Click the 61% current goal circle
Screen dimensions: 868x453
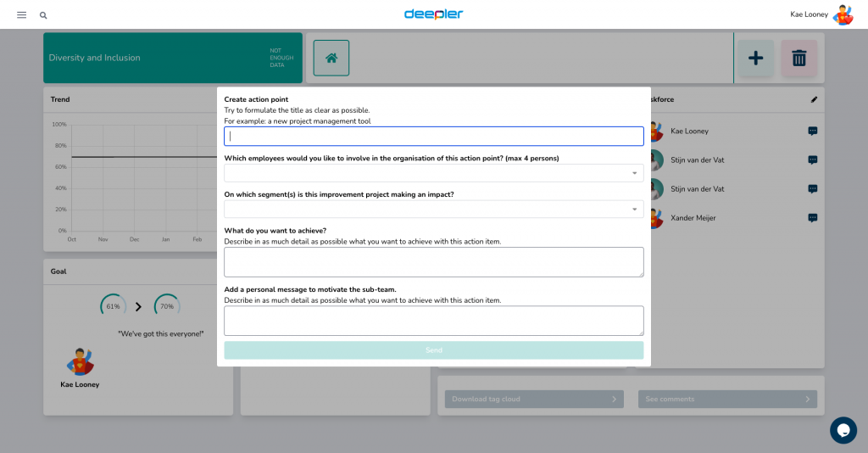(113, 306)
